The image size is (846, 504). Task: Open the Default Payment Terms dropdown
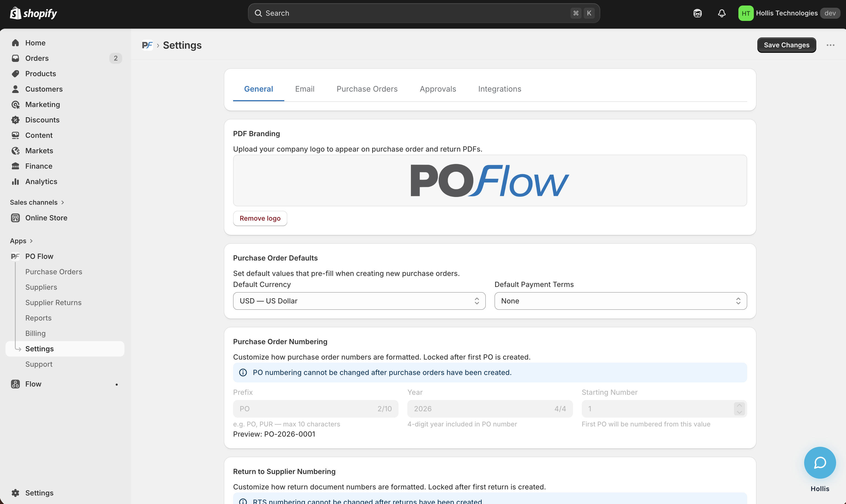click(620, 301)
